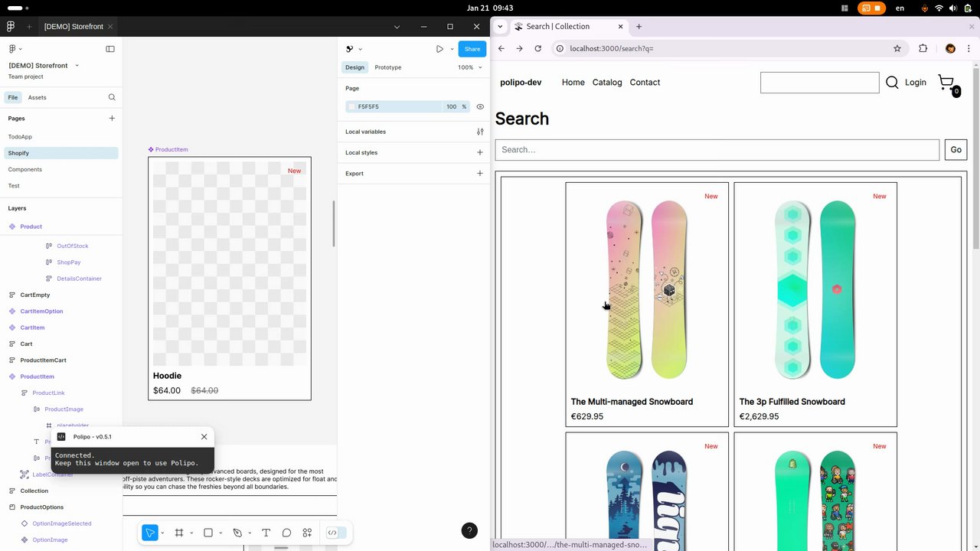Select the ProductLink layer
980x551 pixels.
[48, 393]
